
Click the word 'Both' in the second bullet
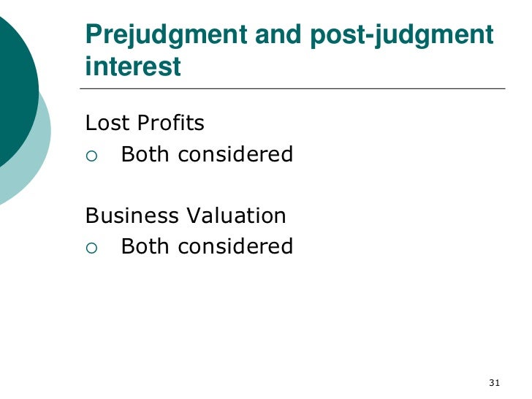tap(145, 246)
